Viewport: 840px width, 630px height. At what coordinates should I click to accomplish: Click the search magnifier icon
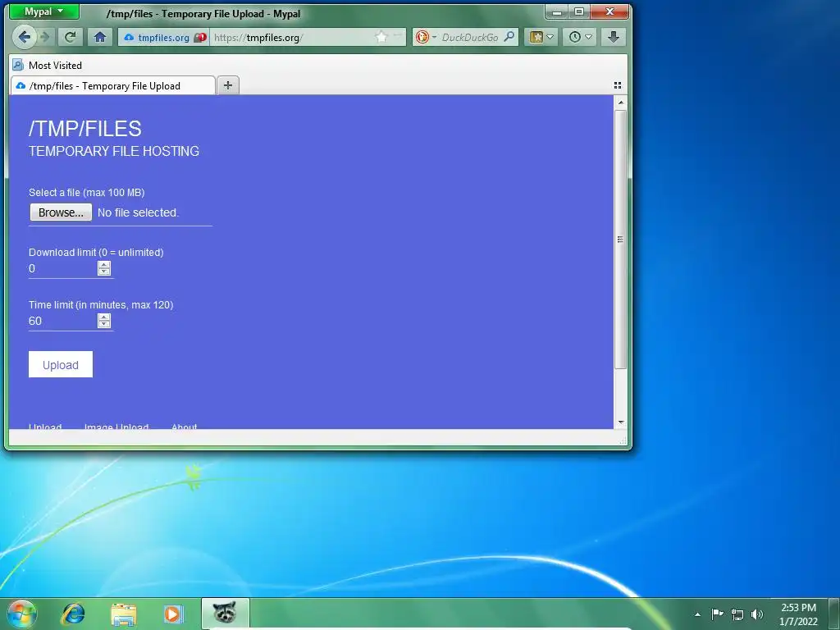click(x=509, y=37)
